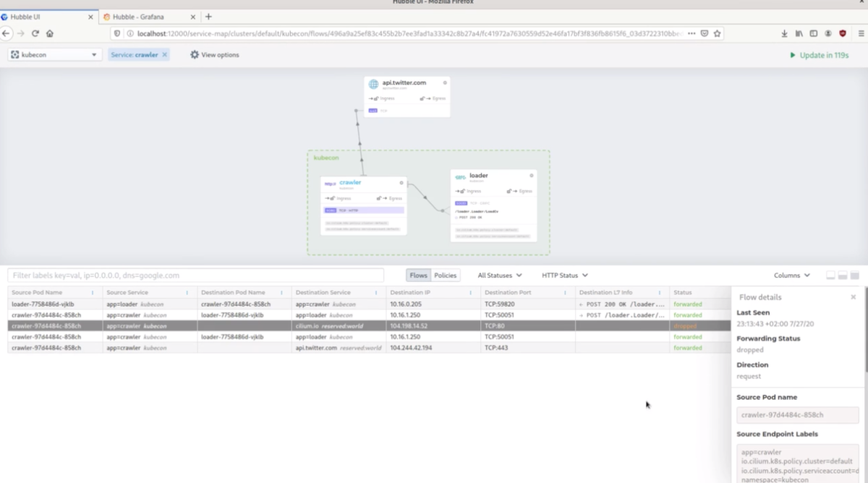Image resolution: width=868 pixels, height=483 pixels.
Task: Click the Firefox downloads arrow icon
Action: (785, 33)
